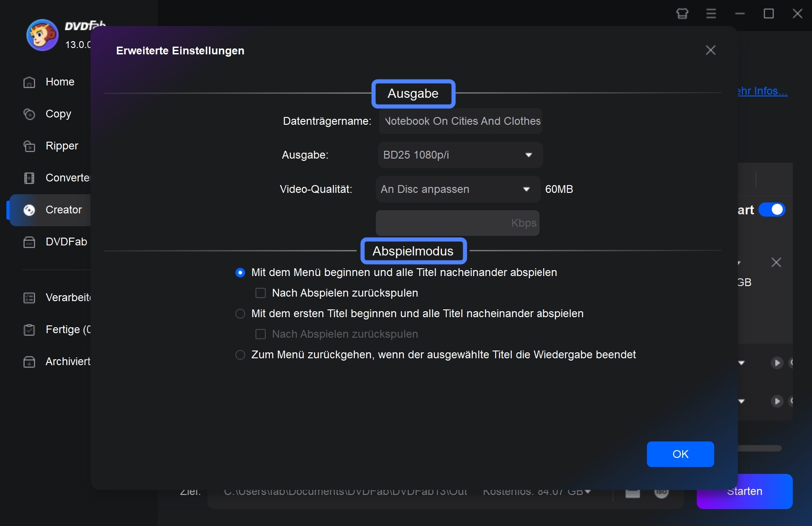
Task: Click the Home house icon
Action: pos(29,82)
